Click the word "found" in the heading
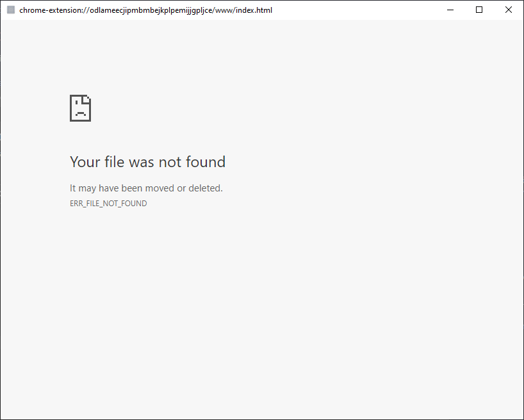The width and height of the screenshot is (524, 420). pos(206,162)
